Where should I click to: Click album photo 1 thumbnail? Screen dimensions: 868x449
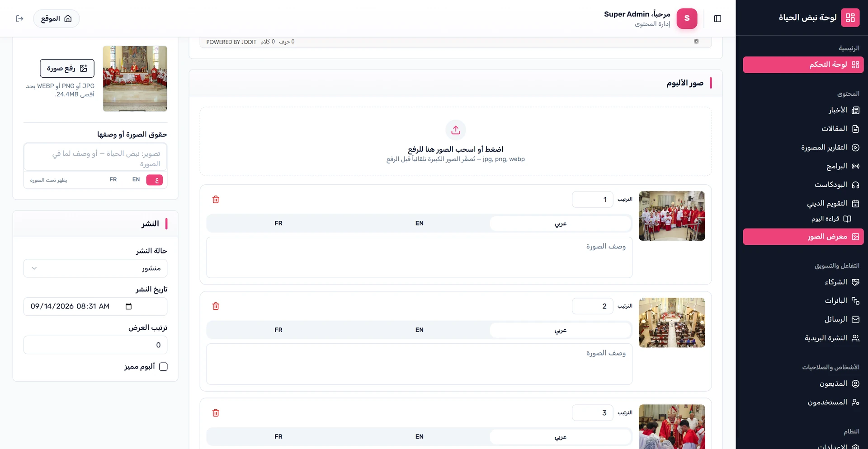click(x=672, y=216)
